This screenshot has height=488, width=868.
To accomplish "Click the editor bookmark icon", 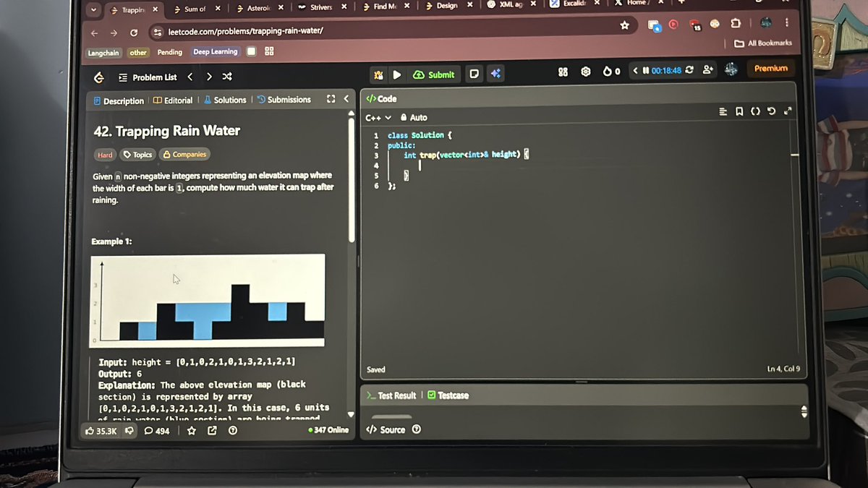I will [x=739, y=112].
